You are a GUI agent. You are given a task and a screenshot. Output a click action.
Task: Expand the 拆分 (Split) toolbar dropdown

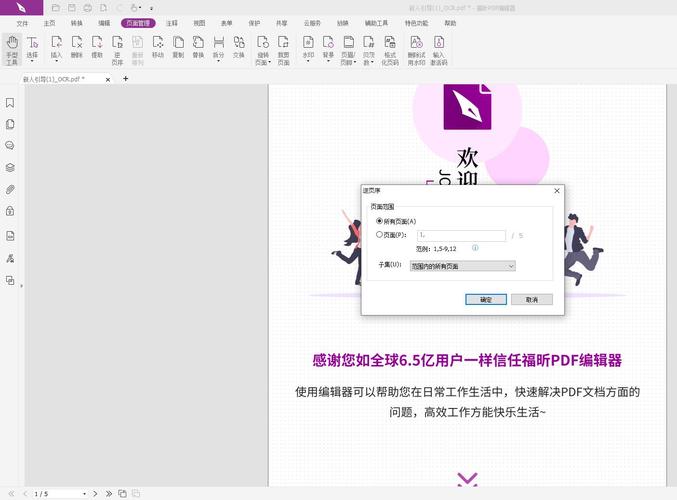pos(219,62)
